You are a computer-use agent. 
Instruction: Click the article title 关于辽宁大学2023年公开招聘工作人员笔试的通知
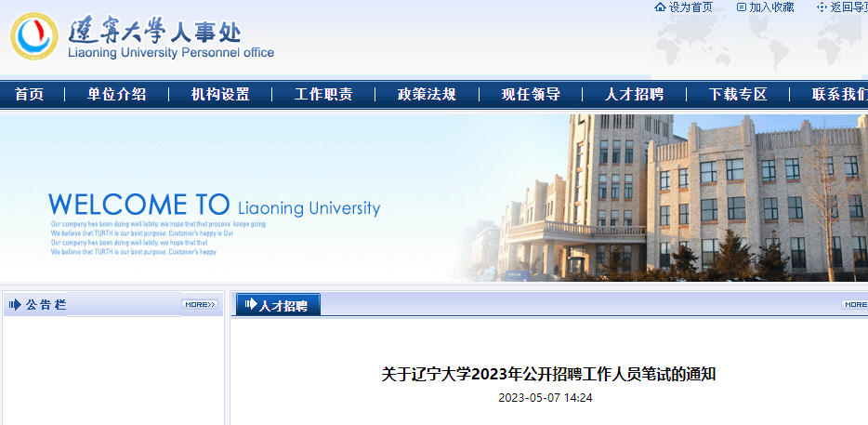click(548, 374)
